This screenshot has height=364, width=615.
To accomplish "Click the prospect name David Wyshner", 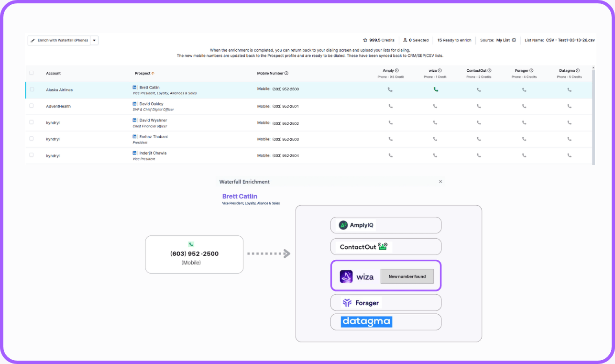I will click(x=153, y=120).
